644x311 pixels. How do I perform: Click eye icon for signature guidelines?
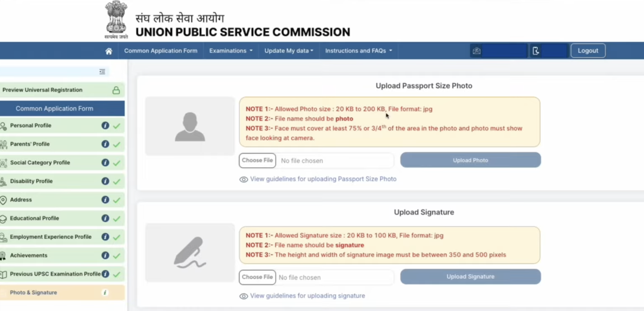(243, 296)
